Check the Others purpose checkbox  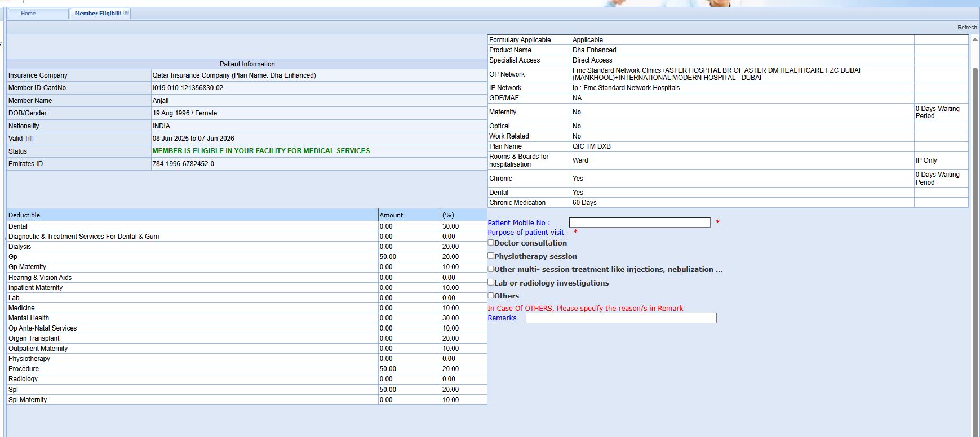click(491, 295)
